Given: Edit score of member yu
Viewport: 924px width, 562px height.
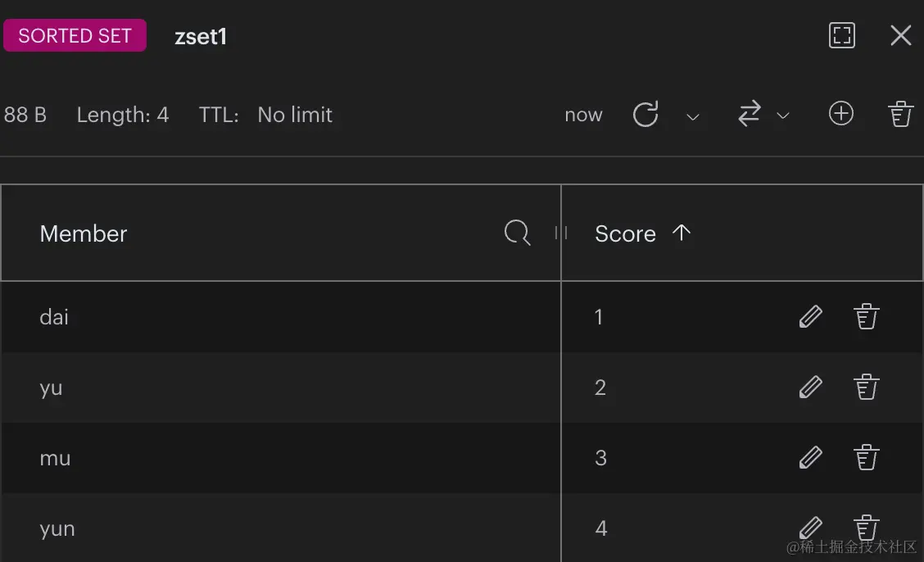Looking at the screenshot, I should (x=810, y=387).
